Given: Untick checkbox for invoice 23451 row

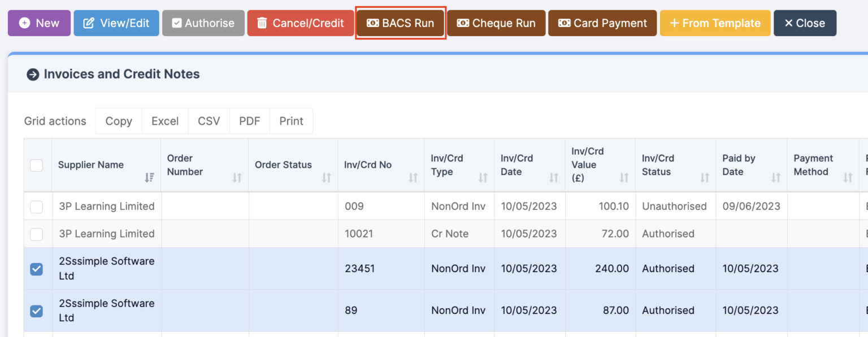Looking at the screenshot, I should tap(36, 269).
